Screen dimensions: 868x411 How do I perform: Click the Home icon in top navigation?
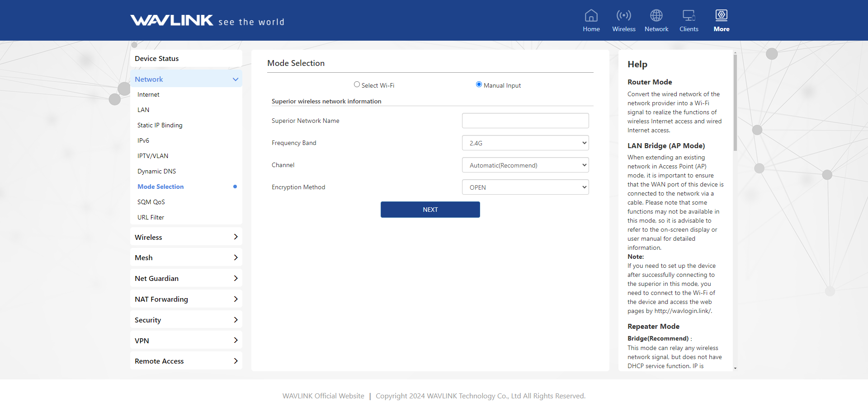coord(591,16)
